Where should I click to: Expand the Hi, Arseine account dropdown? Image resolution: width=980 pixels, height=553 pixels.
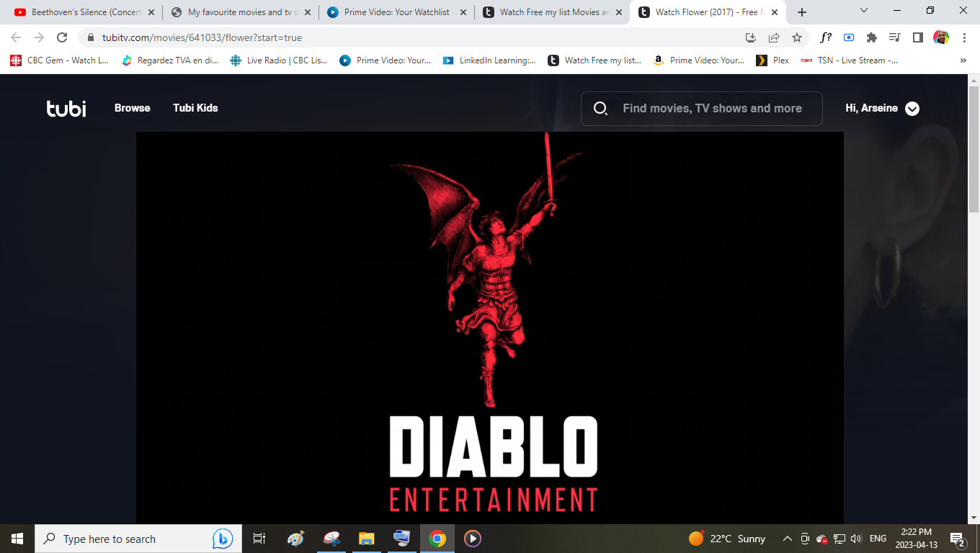(x=912, y=109)
